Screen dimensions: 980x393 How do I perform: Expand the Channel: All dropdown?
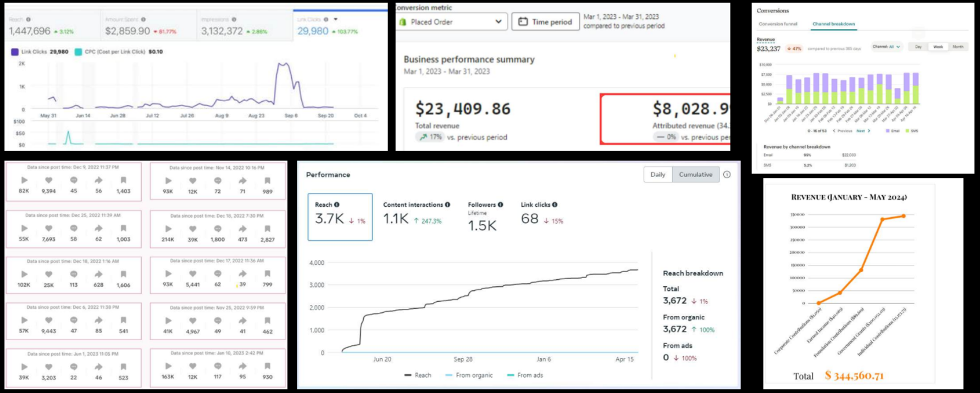[x=886, y=47]
